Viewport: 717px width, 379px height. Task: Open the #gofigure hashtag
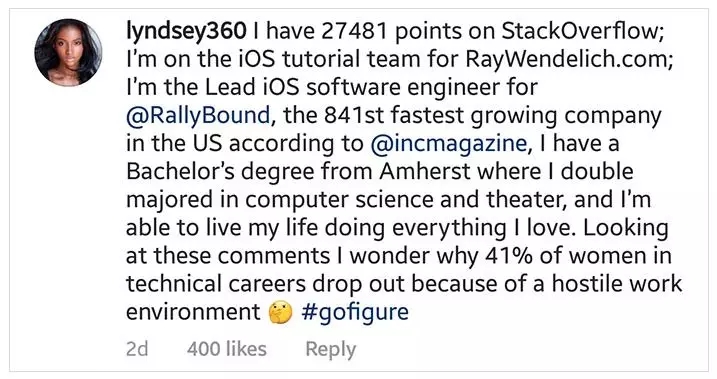click(x=355, y=313)
